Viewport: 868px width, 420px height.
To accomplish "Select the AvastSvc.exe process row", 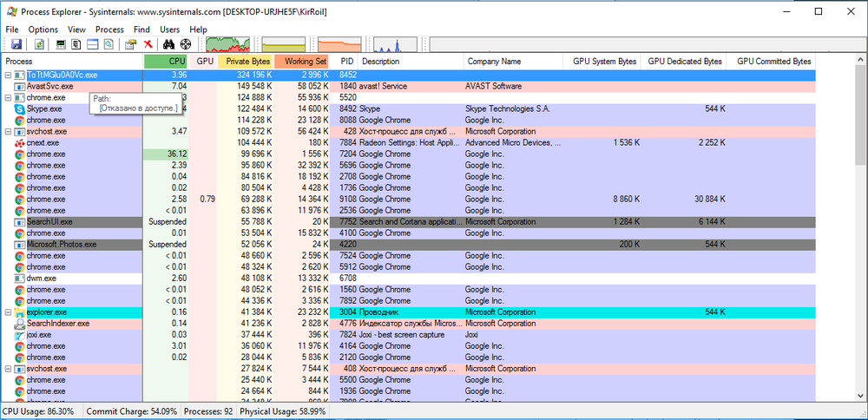I will [x=410, y=86].
